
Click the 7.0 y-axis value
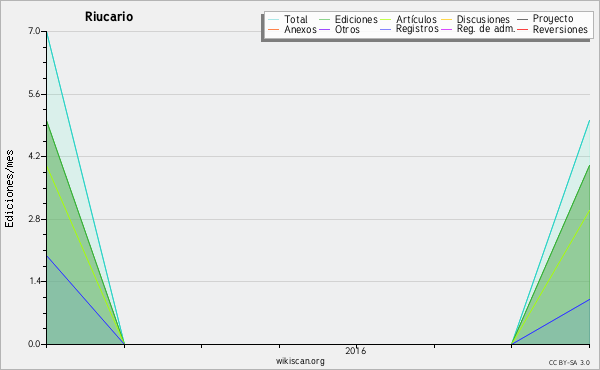click(x=34, y=31)
